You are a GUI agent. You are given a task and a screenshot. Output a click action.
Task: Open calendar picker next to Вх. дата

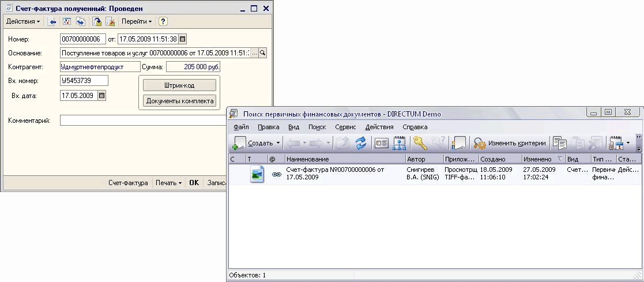102,95
